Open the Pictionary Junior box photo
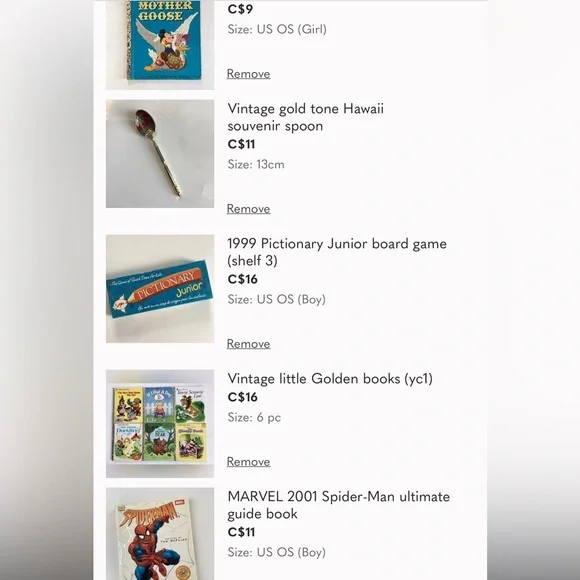Image resolution: width=580 pixels, height=580 pixels. (160, 289)
